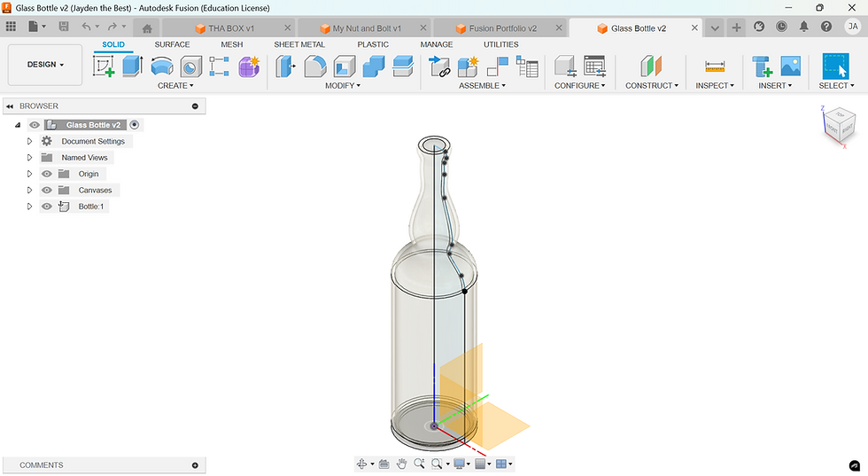The image size is (868, 476).
Task: Collapse the Glass Bottle v2 root node
Action: click(18, 125)
